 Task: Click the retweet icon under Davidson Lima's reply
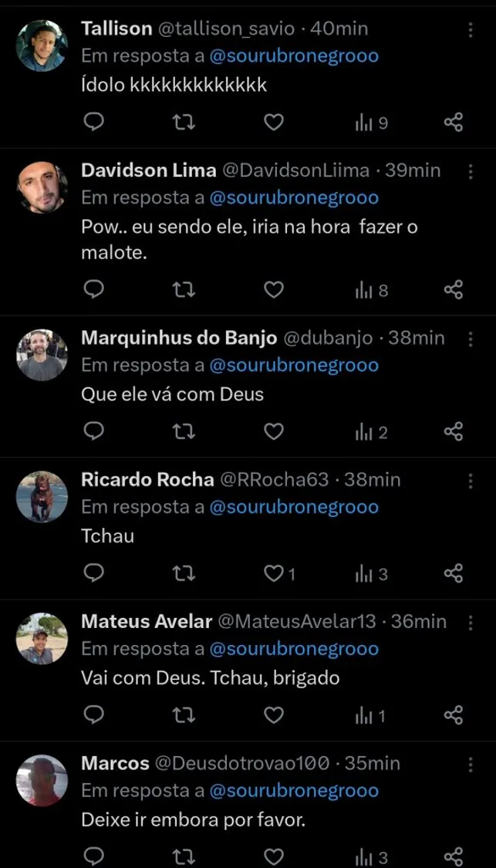pyautogui.click(x=184, y=289)
